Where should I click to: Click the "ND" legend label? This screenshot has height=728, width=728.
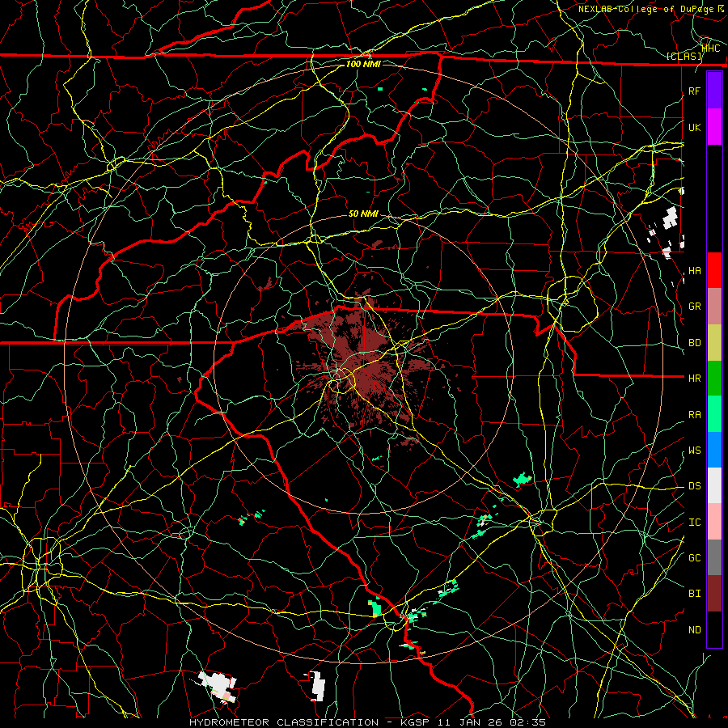click(695, 630)
